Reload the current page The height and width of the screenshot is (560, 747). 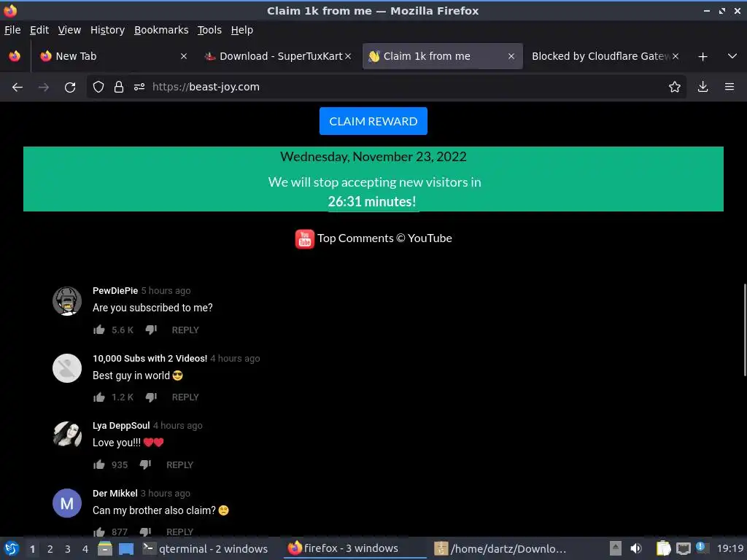(70, 87)
